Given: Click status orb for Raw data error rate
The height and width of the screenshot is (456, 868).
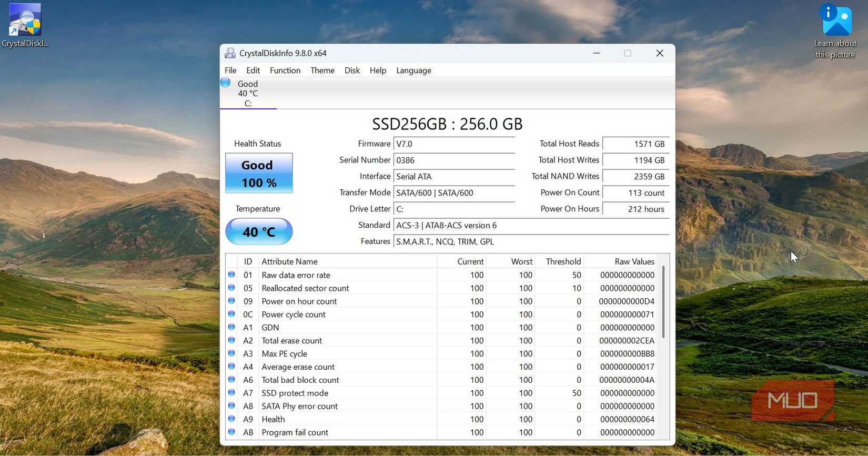Looking at the screenshot, I should [x=231, y=275].
